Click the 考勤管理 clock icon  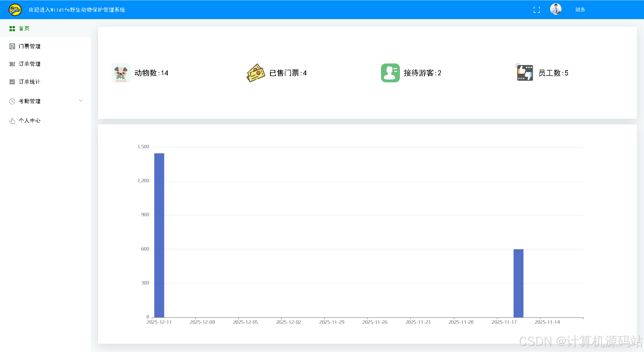pos(12,101)
